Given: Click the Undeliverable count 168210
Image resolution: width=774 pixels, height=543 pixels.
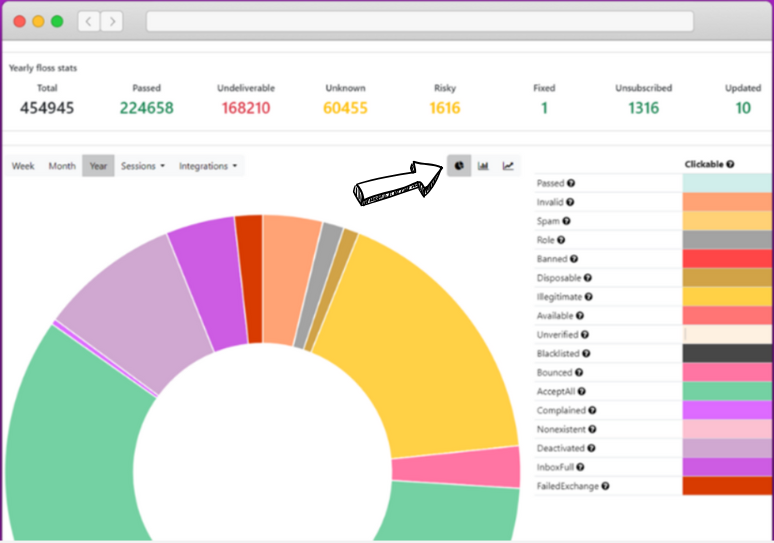Looking at the screenshot, I should [246, 108].
